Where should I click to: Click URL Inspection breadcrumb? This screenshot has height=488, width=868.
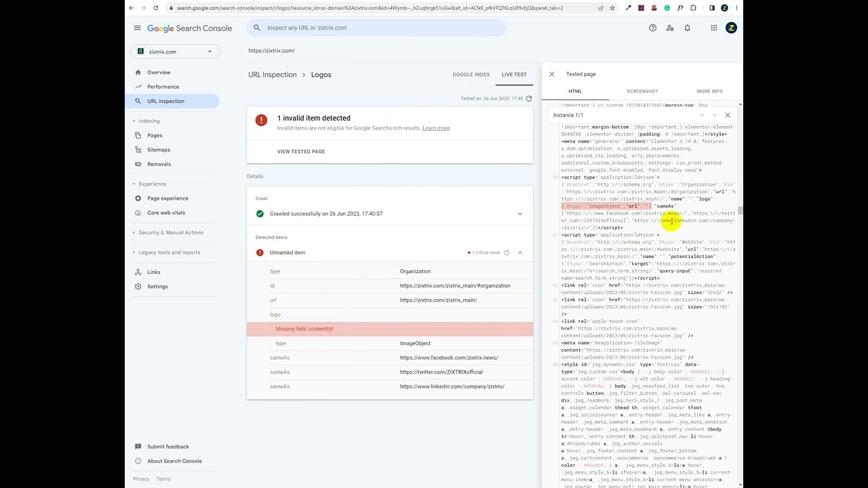tap(273, 75)
